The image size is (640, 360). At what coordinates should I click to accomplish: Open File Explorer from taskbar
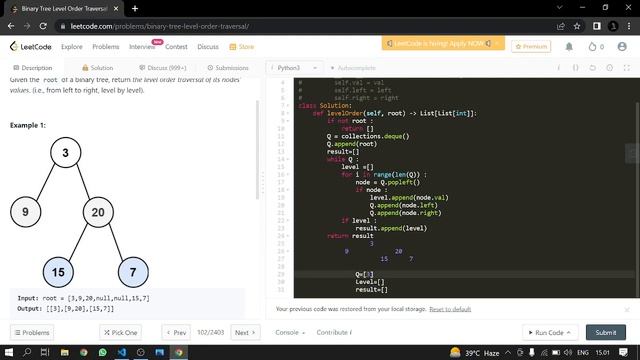[x=64, y=352]
